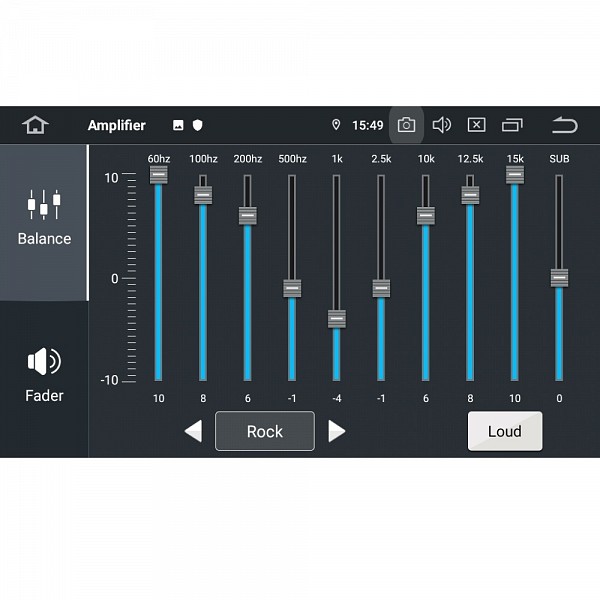Switch to the Fader tab
The image size is (600, 600).
44,375
